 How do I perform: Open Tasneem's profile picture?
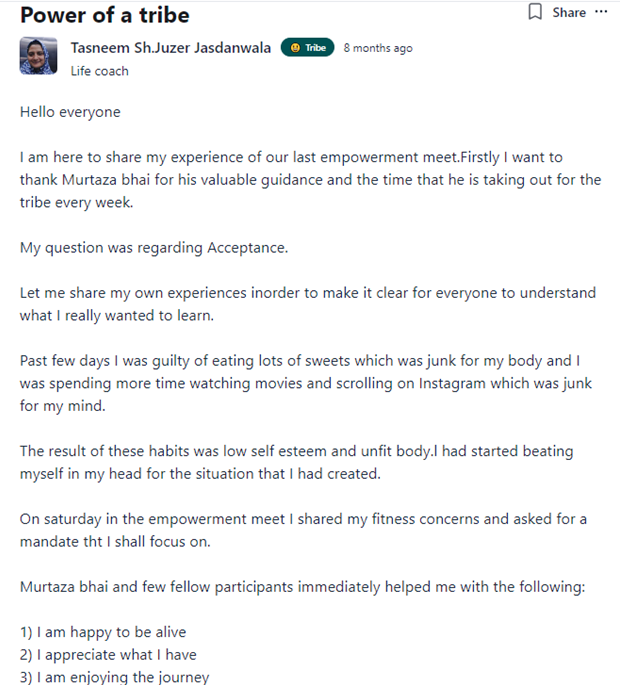(38, 56)
